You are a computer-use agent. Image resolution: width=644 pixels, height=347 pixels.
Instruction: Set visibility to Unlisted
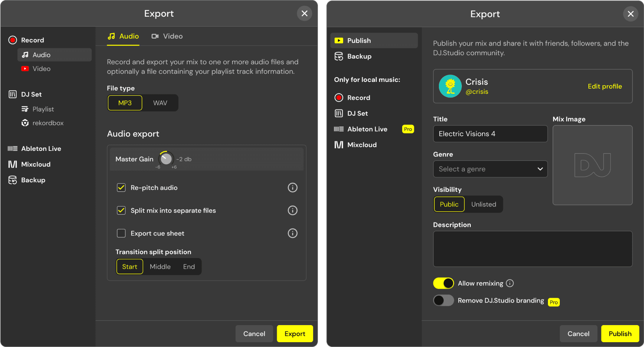[484, 204]
